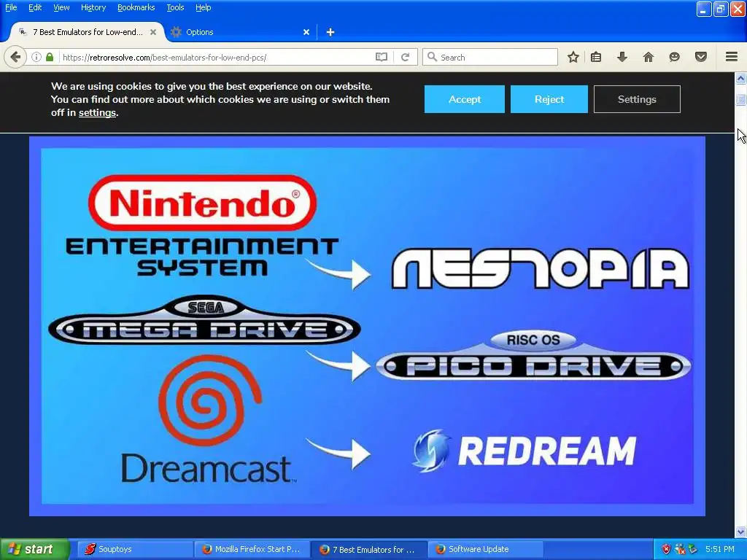Click the green padlock security icon

coord(50,57)
